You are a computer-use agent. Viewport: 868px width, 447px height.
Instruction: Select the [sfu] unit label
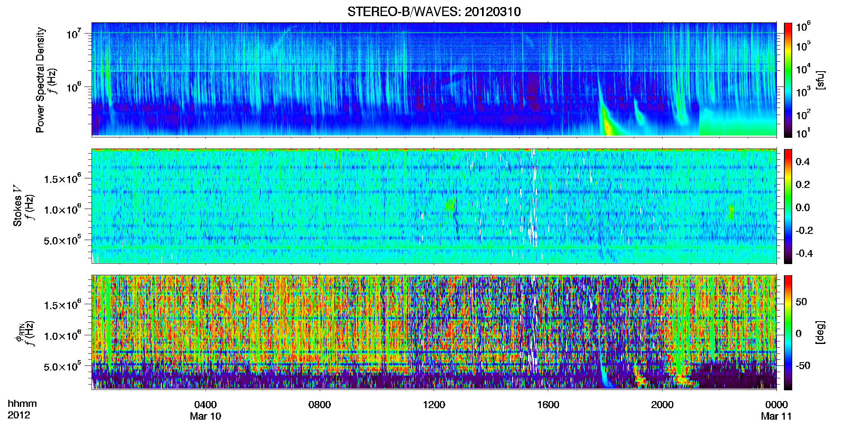pyautogui.click(x=820, y=80)
